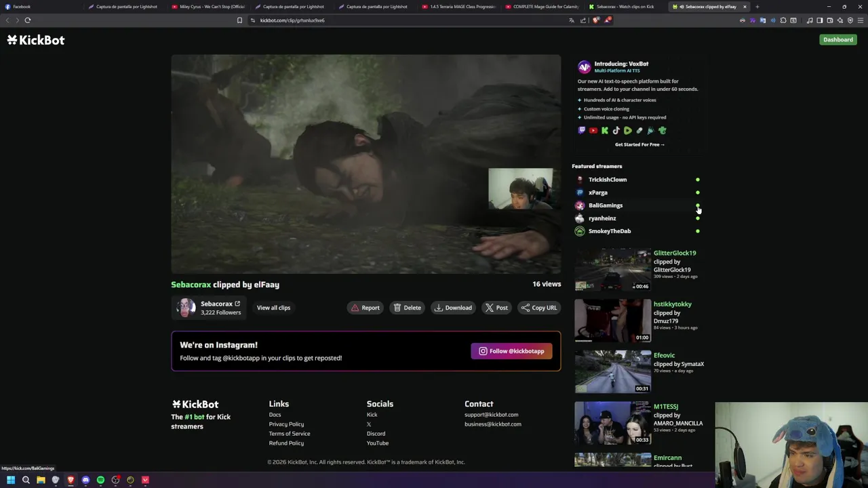Click GlitterGlock19 clip title
The width and height of the screenshot is (868, 488).
pos(675,253)
